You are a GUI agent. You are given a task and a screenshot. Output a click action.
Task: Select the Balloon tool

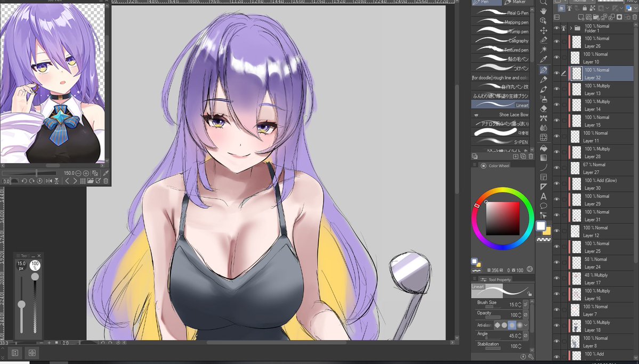[x=543, y=206]
